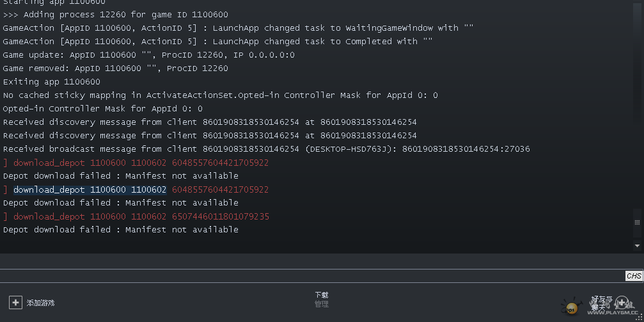
Task: Click the "WaitingGameWindow" GameAction log line
Action: click(238, 28)
